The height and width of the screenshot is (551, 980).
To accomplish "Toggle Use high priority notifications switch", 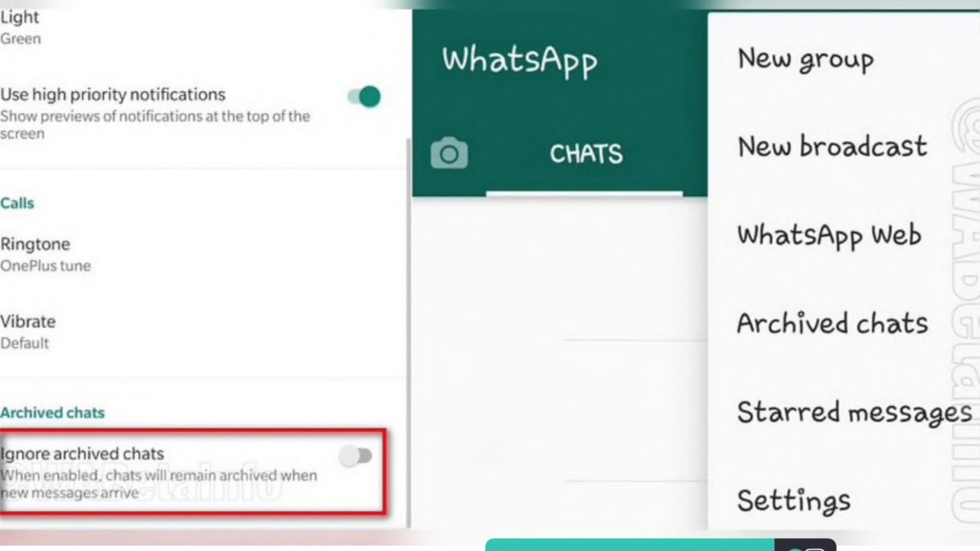I will [x=364, y=96].
